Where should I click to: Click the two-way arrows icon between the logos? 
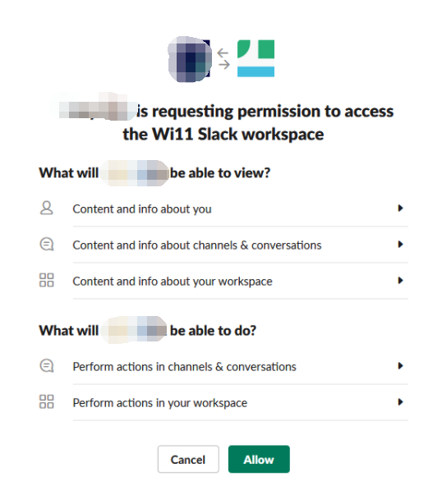coord(223,59)
